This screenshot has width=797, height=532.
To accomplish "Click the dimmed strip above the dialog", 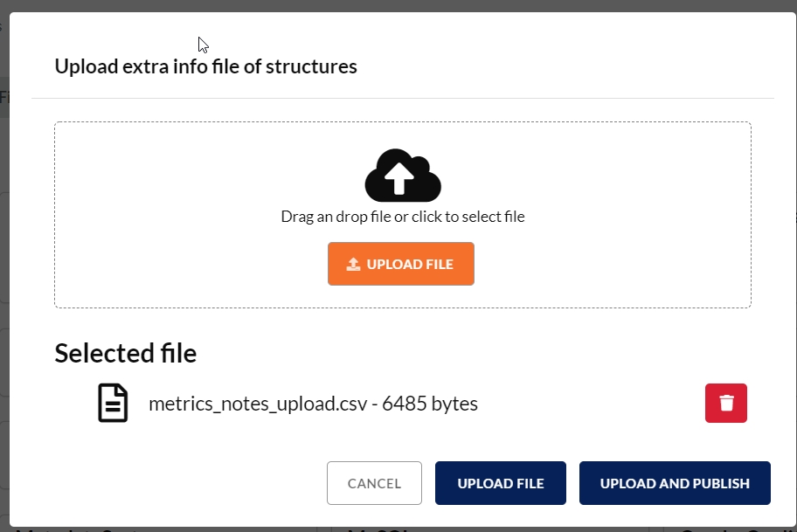I will coord(393,5).
